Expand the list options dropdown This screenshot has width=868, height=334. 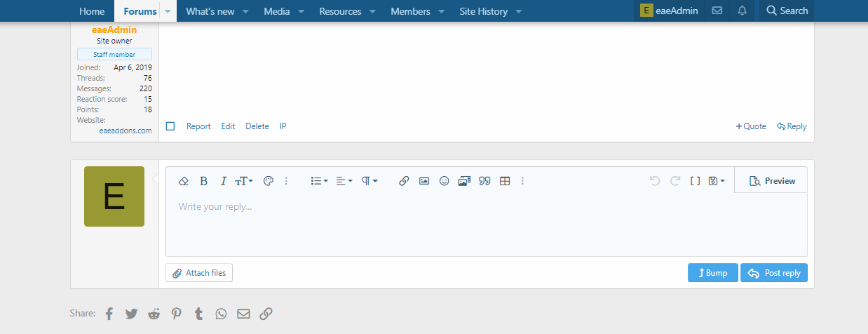click(320, 181)
